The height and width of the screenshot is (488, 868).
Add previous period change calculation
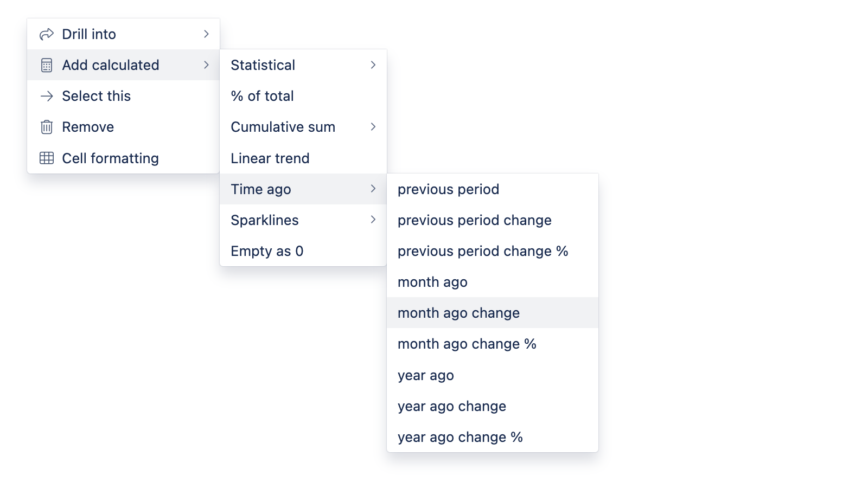pyautogui.click(x=474, y=220)
